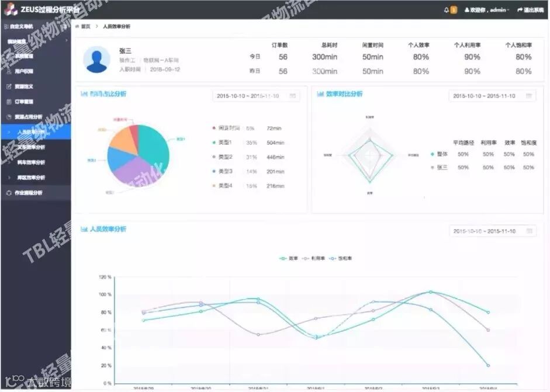Image resolution: width=550 pixels, height=392 pixels.
Task: Click today's 订单数 value 56
Action: pos(283,57)
